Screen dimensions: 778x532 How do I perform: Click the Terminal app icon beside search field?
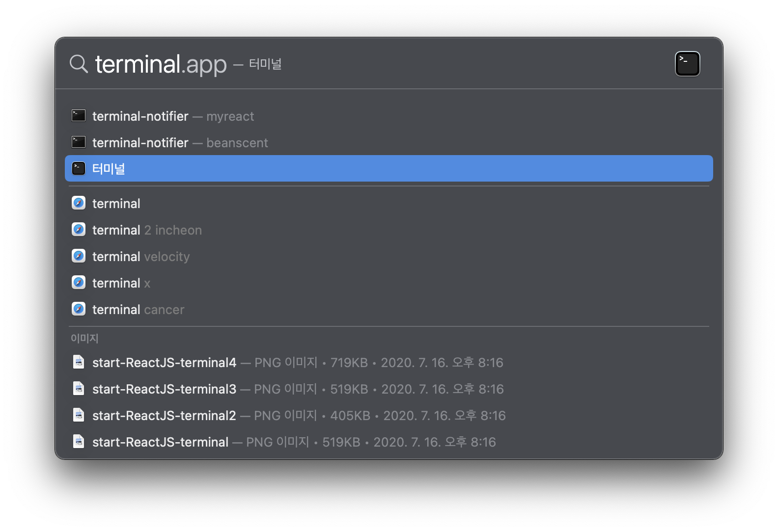[x=687, y=64]
